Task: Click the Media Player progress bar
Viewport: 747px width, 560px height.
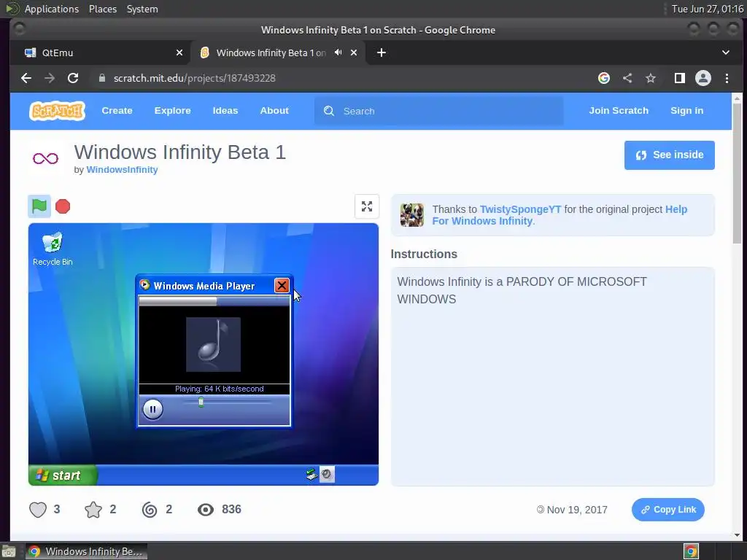Action: [x=214, y=301]
